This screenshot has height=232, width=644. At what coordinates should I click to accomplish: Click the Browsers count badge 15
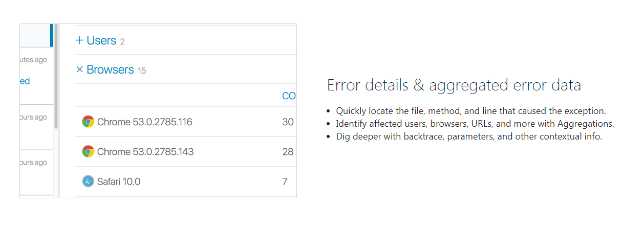tap(142, 71)
